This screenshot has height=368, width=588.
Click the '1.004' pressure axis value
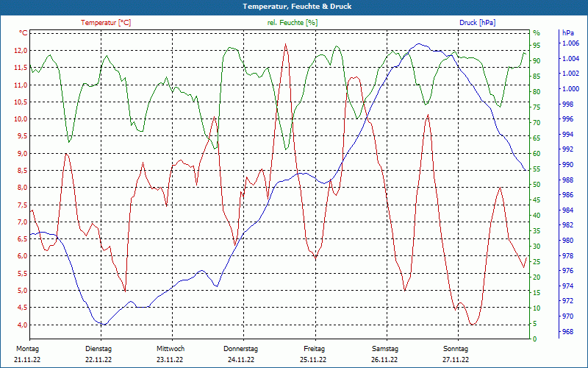pos(571,59)
